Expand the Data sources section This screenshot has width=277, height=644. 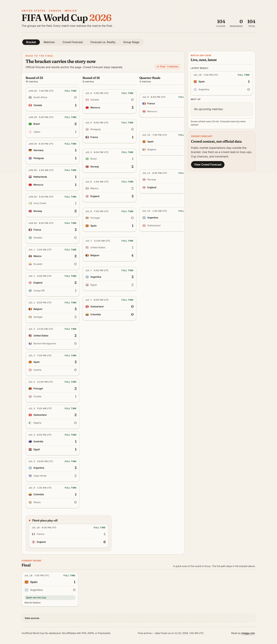click(x=138, y=618)
